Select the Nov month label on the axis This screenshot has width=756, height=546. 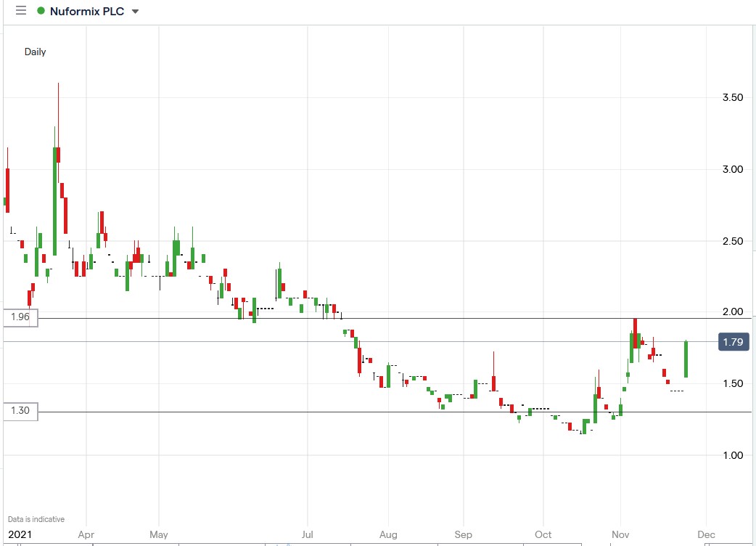point(620,534)
